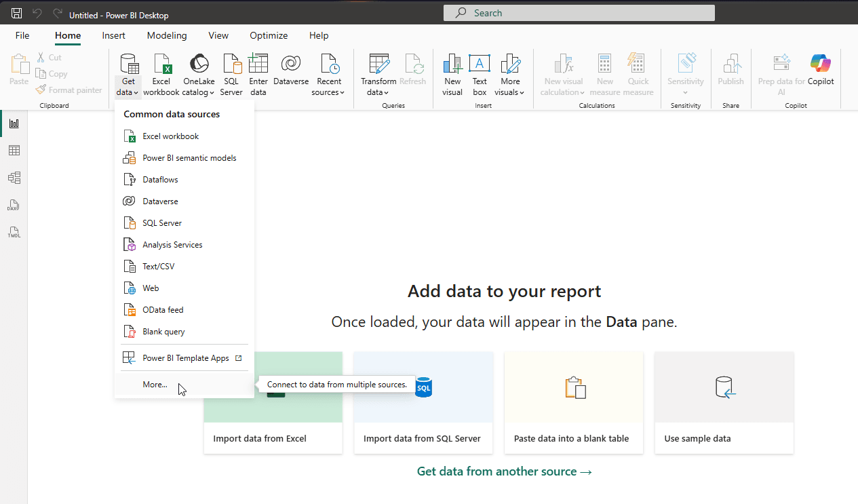Click Get data from another source link
The width and height of the screenshot is (858, 504).
tap(504, 471)
